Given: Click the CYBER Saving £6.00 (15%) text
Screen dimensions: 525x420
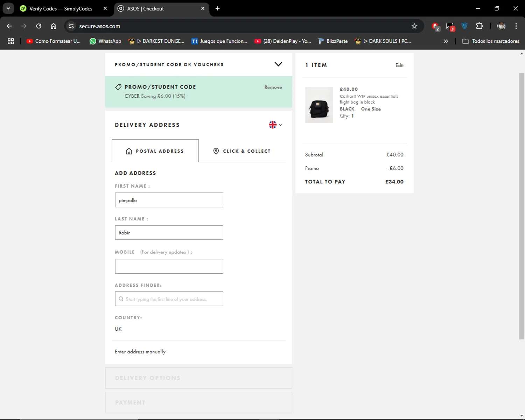Looking at the screenshot, I should [155, 96].
